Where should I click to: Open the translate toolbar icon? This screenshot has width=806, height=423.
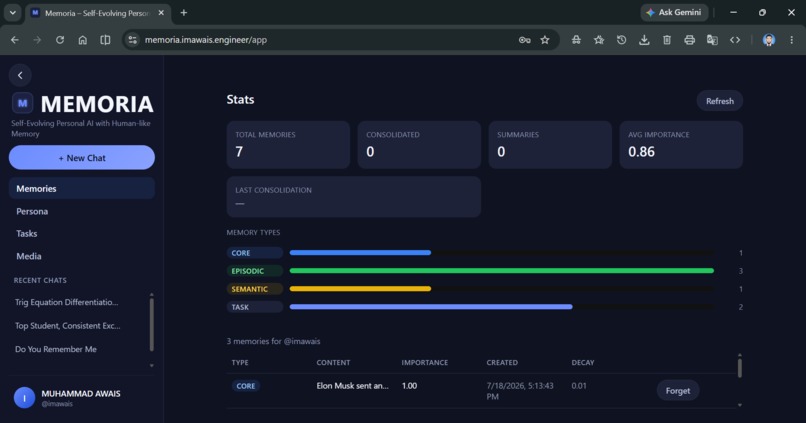tap(712, 40)
